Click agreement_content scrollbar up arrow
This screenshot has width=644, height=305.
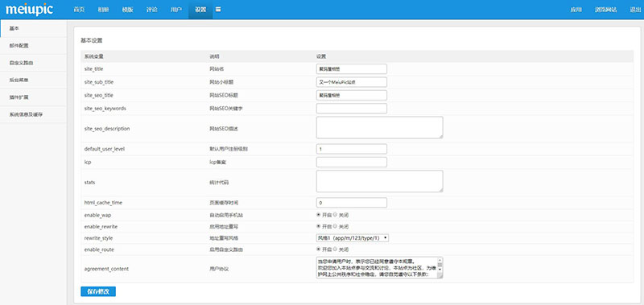tap(440, 260)
